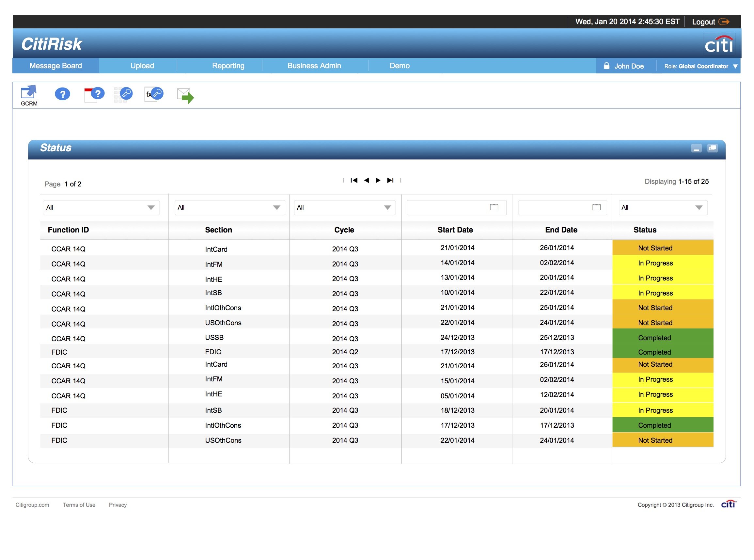754x560 pixels.
Task: Click the End Date filter input field
Action: (x=562, y=207)
